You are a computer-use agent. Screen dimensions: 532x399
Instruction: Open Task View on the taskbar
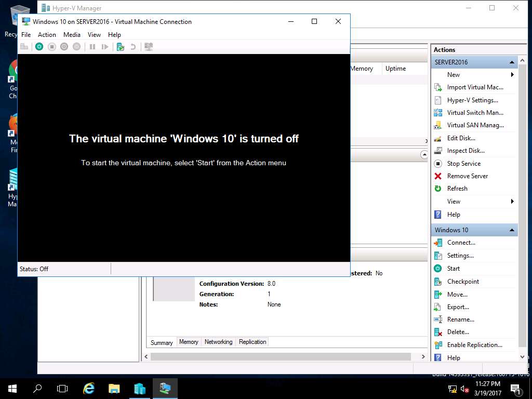pyautogui.click(x=62, y=389)
